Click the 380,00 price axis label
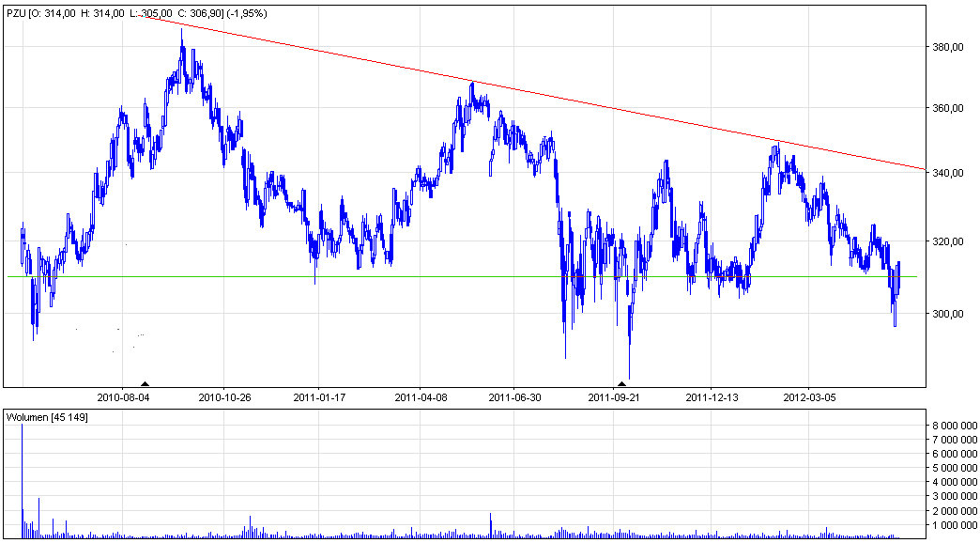 [947, 48]
